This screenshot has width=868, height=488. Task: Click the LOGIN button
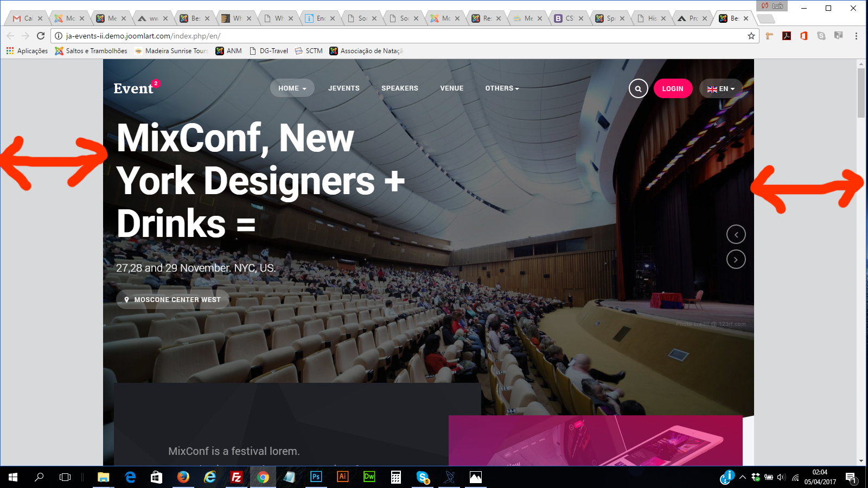(673, 89)
